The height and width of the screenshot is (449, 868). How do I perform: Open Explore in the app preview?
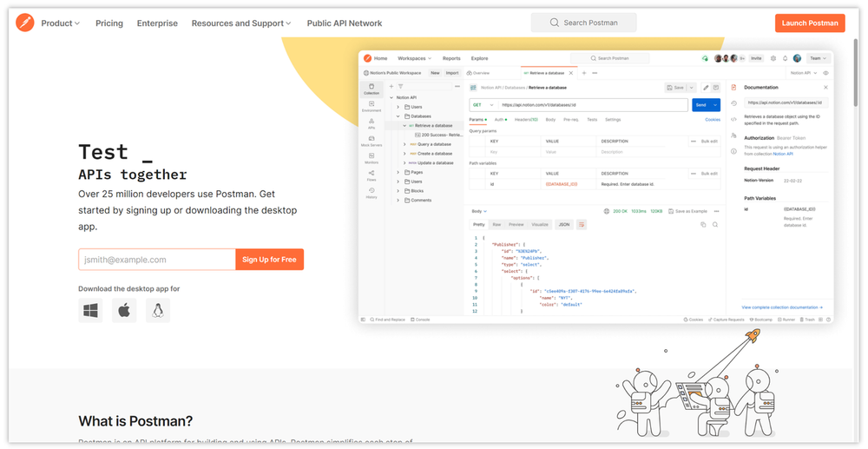pos(479,58)
